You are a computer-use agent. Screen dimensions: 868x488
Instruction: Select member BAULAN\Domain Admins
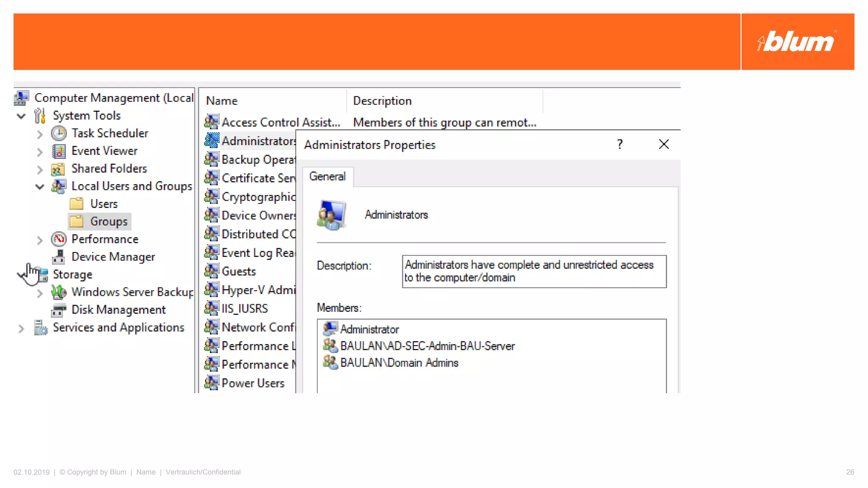tap(399, 363)
